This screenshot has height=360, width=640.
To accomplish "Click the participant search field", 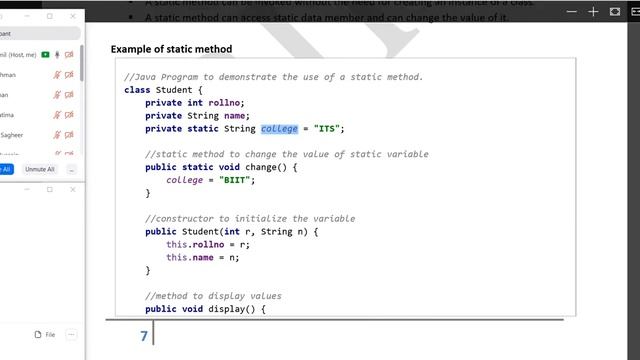I will (39, 33).
